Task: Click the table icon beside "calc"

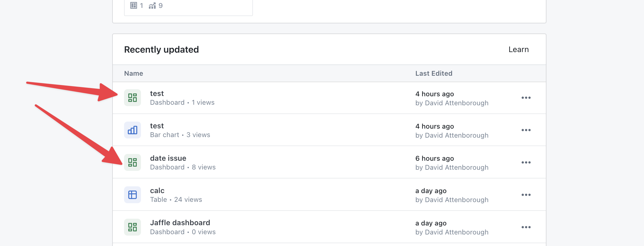Action: [x=132, y=194]
